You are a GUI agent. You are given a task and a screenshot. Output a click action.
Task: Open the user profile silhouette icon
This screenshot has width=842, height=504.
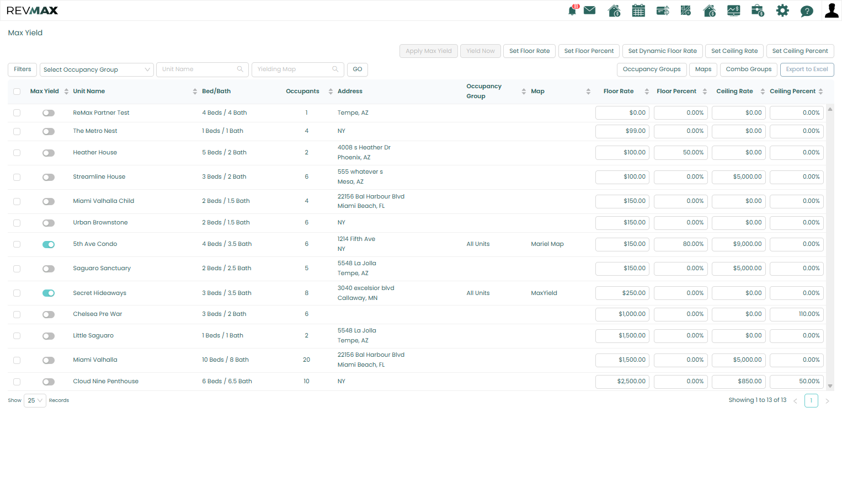pyautogui.click(x=832, y=10)
